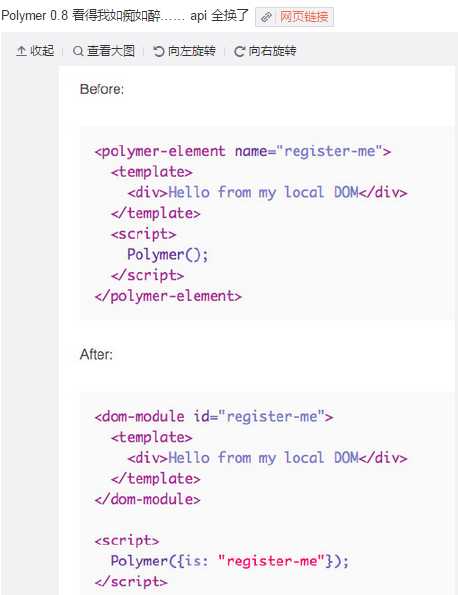Click the Polymer({is: "register-me"}) line
Image resolution: width=458 pixels, height=595 pixels.
[230, 561]
